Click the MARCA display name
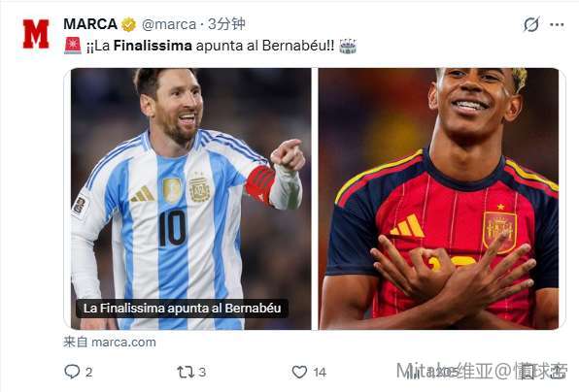 [90, 24]
